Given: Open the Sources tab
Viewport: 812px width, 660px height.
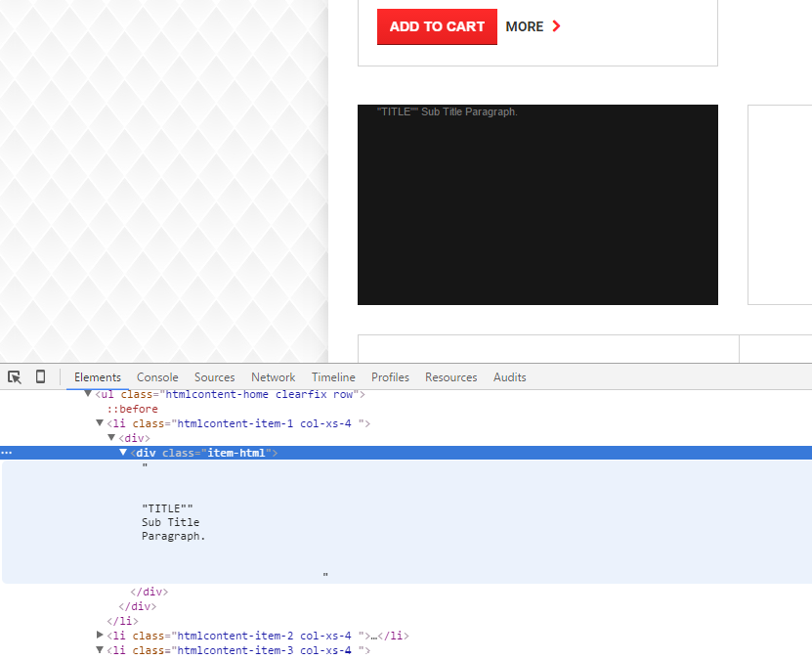Looking at the screenshot, I should 214,377.
